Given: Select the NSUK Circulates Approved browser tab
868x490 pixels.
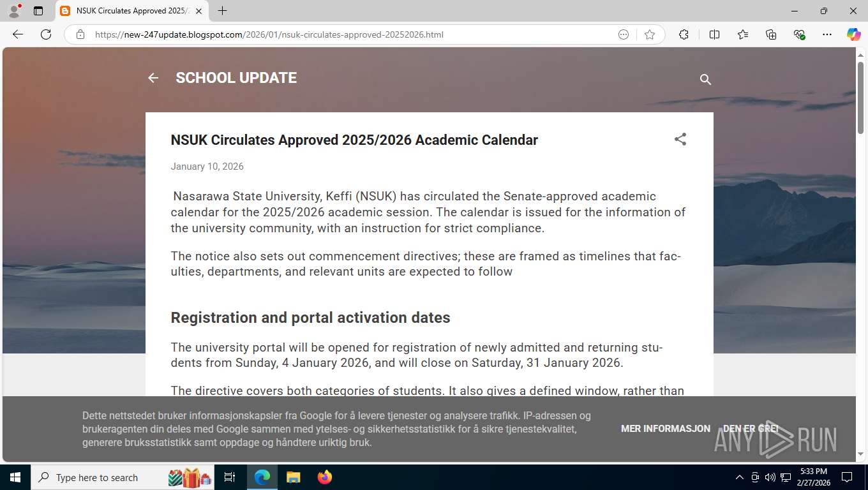Looking at the screenshot, I should click(131, 11).
